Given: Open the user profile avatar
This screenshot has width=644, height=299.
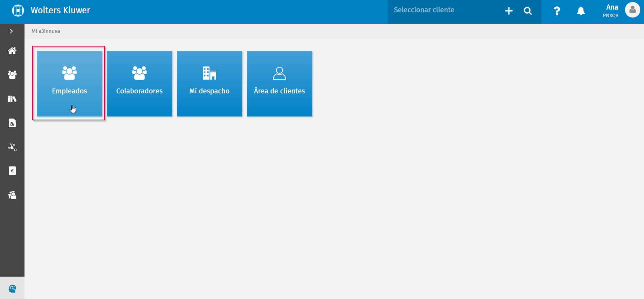Looking at the screenshot, I should [x=632, y=10].
